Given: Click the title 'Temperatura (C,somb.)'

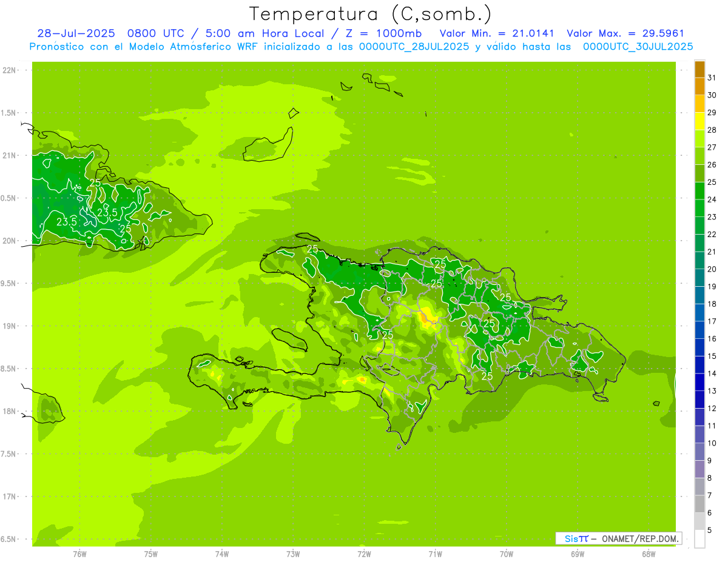Looking at the screenshot, I should (370, 14).
